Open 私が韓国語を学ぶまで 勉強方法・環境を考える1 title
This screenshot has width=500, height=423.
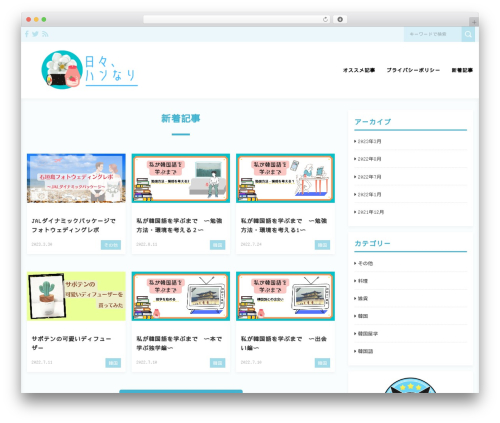(x=284, y=225)
